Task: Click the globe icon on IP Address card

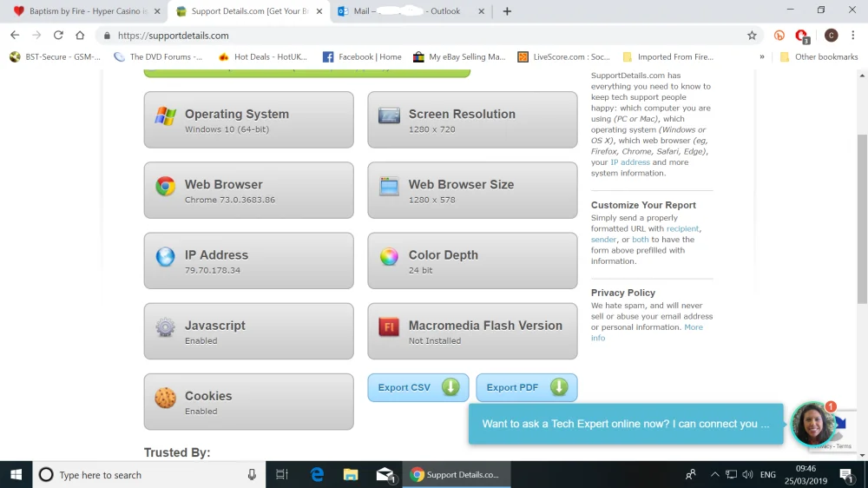Action: tap(165, 256)
